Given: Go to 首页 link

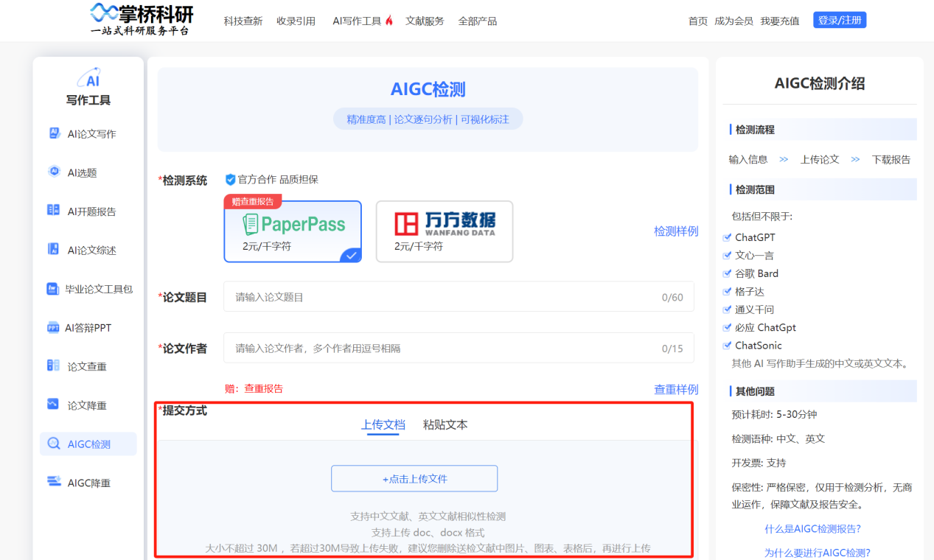Looking at the screenshot, I should [698, 21].
